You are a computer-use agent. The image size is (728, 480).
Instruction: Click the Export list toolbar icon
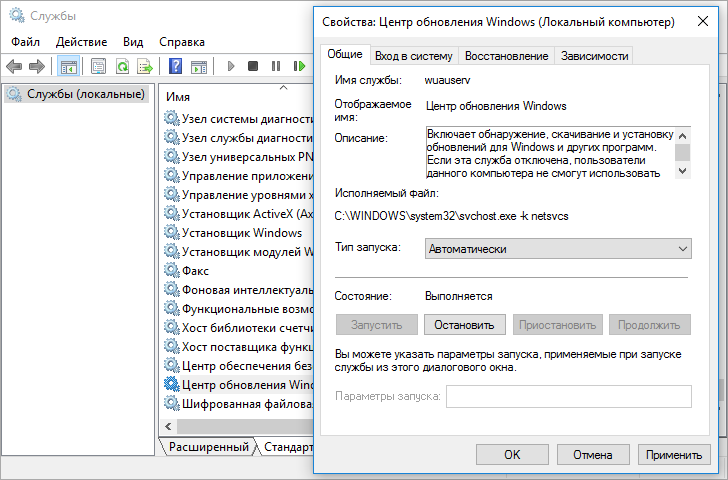145,66
